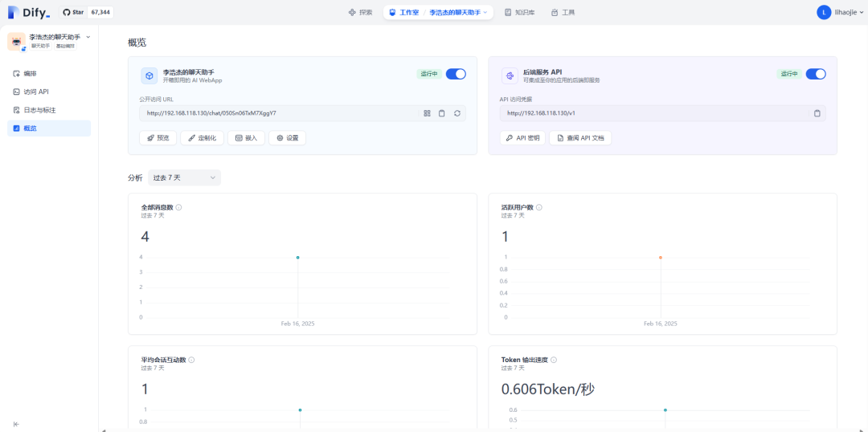
Task: Click the WebApp cube icon
Action: (x=149, y=75)
